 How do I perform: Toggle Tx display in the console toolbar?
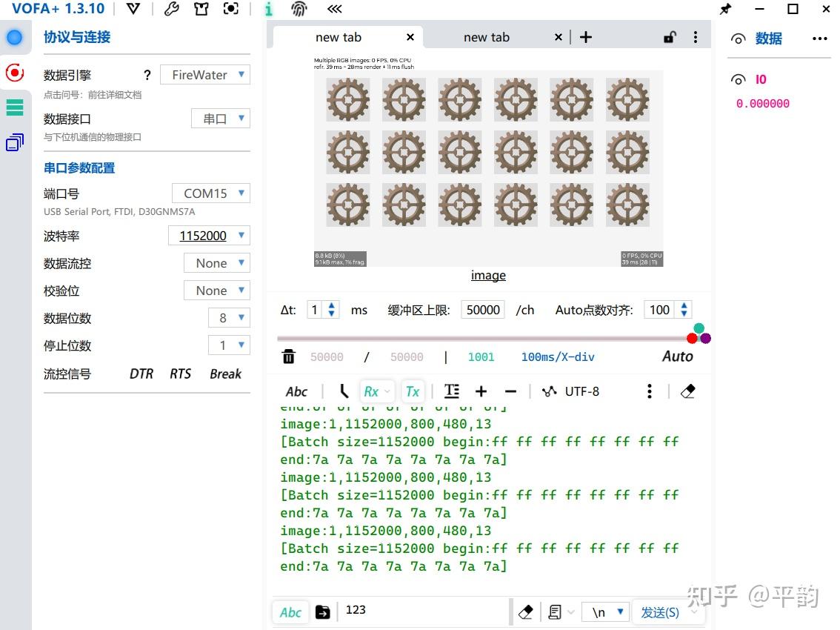point(413,391)
